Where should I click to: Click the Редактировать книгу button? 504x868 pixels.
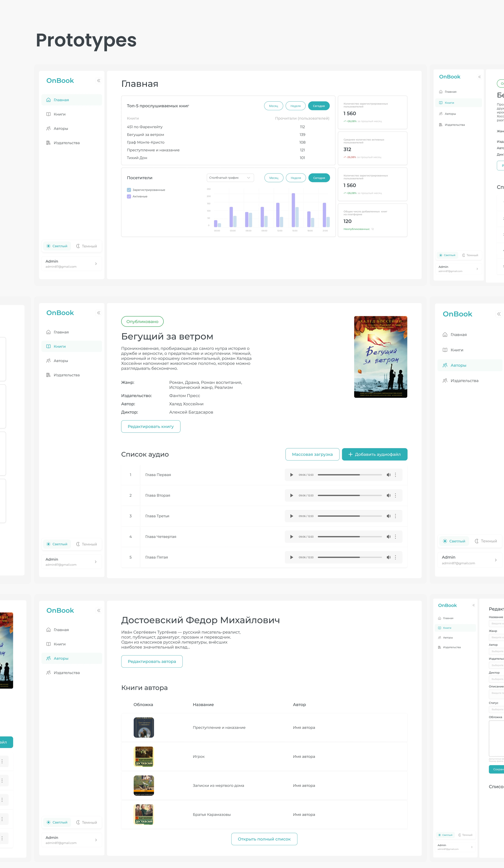pos(151,426)
